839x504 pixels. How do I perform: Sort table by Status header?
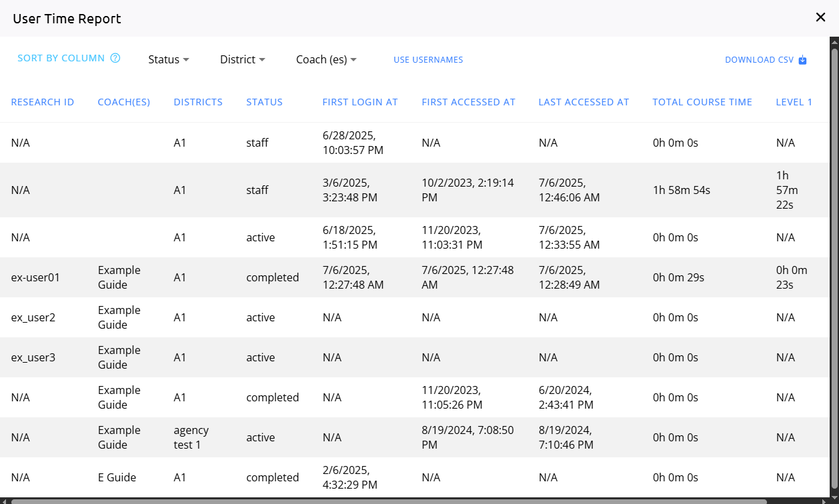pos(265,102)
